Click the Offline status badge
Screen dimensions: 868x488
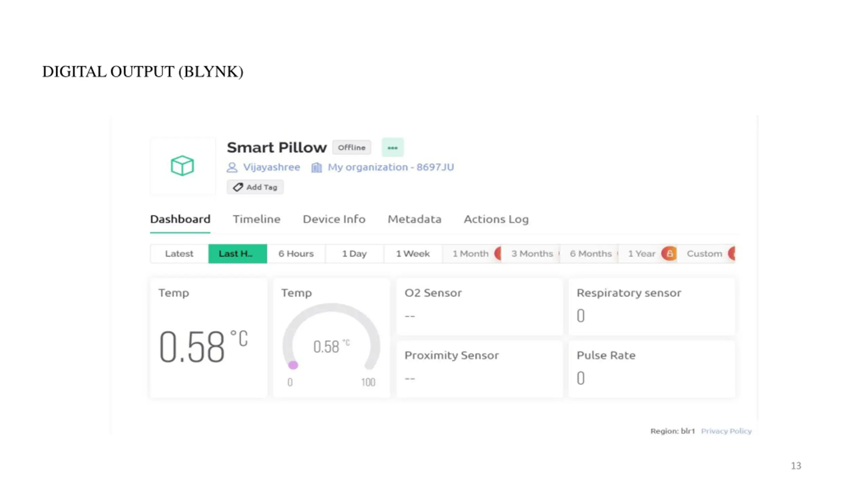352,147
